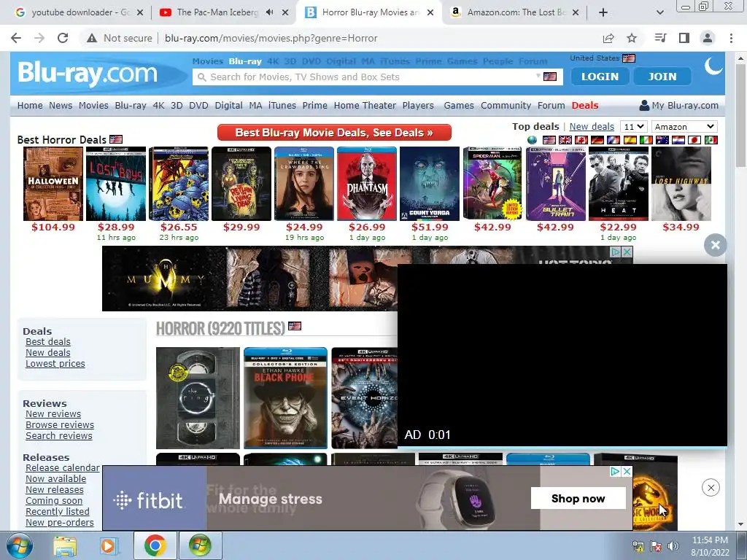Expand the Chrome tab search chevron
The image size is (747, 560).
pos(659,12)
